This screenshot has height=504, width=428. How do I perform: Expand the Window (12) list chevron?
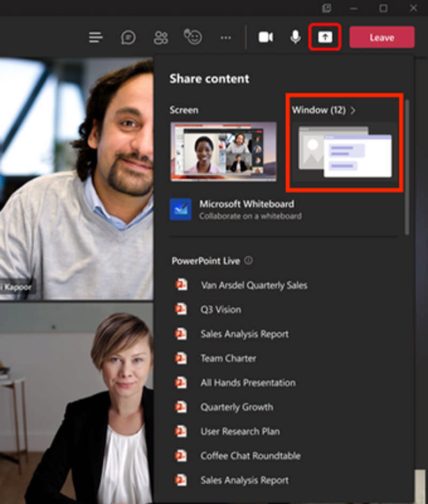pos(353,110)
